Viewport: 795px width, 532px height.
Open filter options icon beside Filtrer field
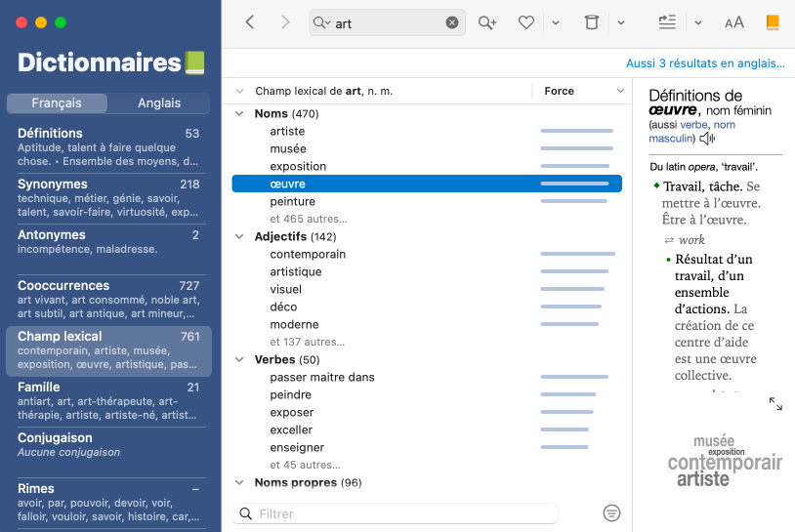611,513
